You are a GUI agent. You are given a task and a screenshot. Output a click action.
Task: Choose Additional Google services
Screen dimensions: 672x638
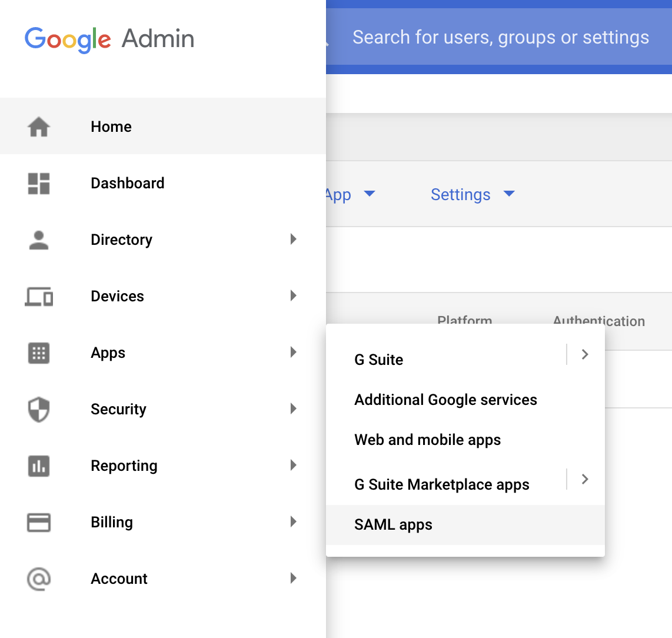click(x=445, y=400)
